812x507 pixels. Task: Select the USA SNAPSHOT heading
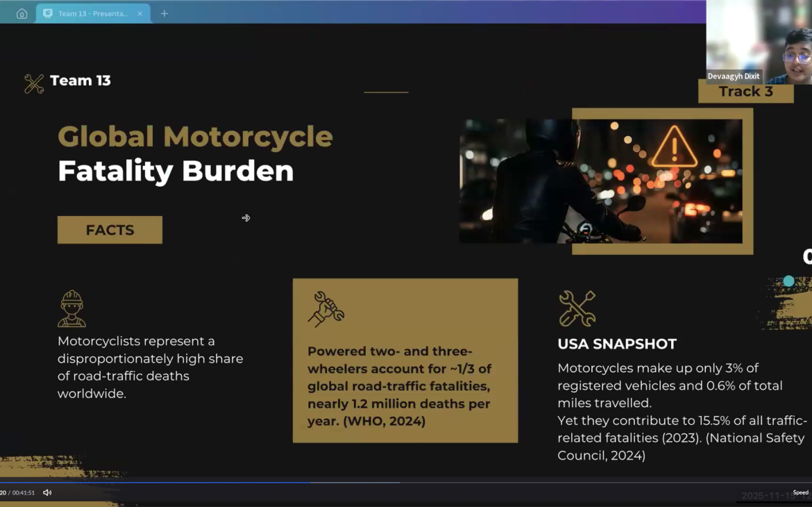[617, 344]
